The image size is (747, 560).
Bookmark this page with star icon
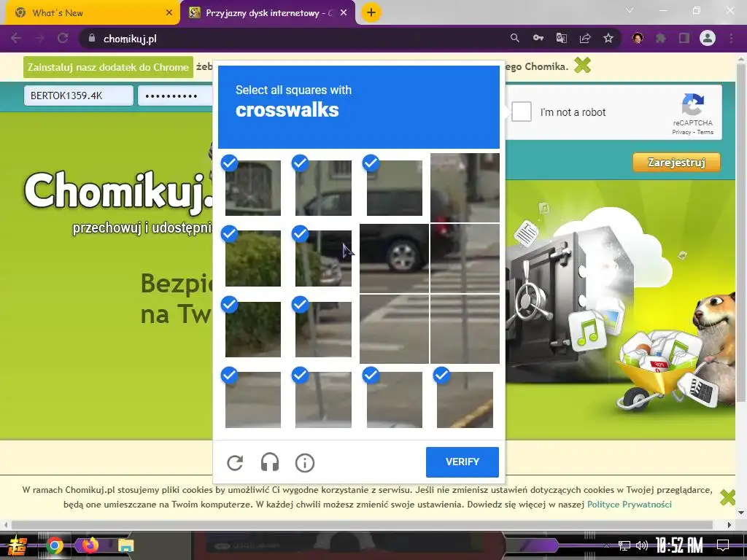coord(608,38)
